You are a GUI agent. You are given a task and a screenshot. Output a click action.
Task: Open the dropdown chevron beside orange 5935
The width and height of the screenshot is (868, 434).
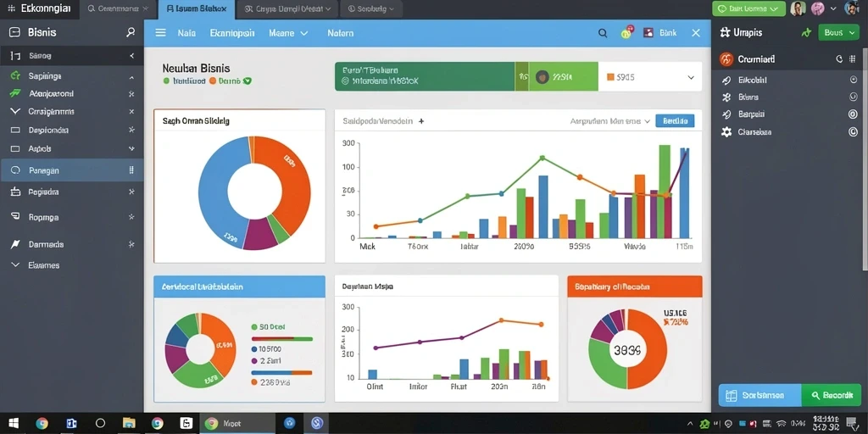click(691, 77)
